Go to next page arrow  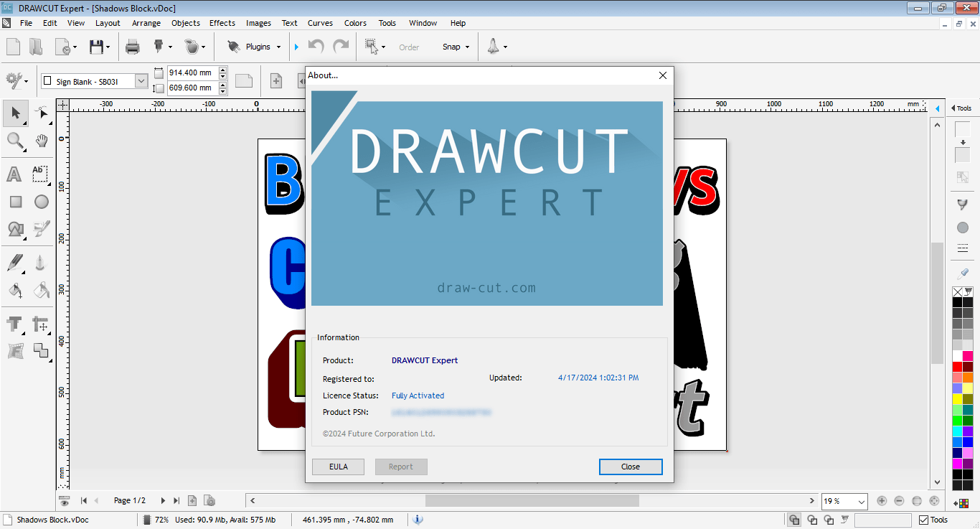click(163, 501)
